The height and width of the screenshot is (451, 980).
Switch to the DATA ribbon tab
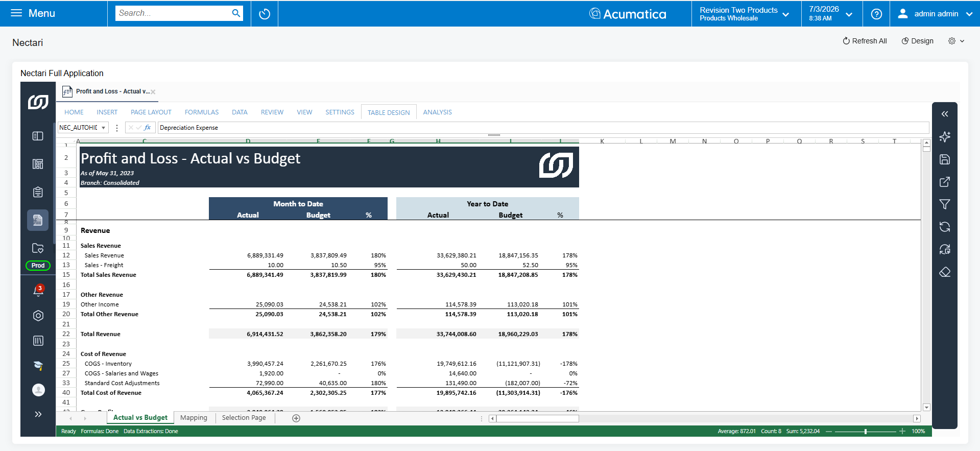pyautogui.click(x=240, y=112)
